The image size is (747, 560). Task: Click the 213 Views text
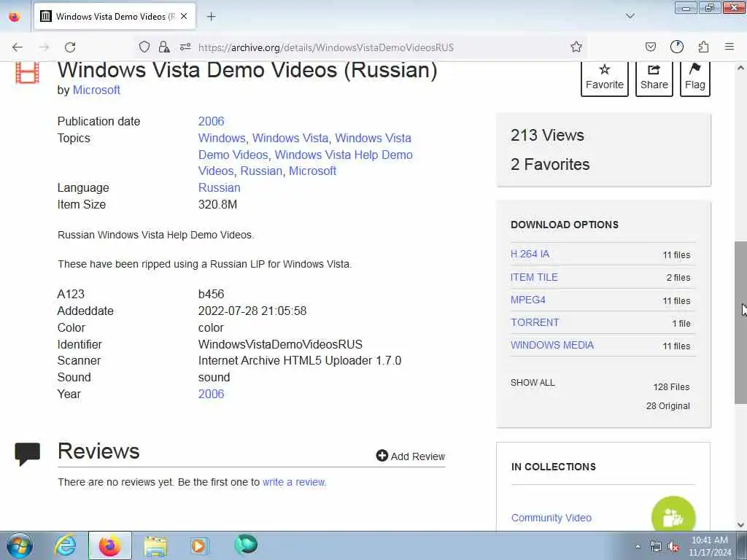pyautogui.click(x=547, y=135)
